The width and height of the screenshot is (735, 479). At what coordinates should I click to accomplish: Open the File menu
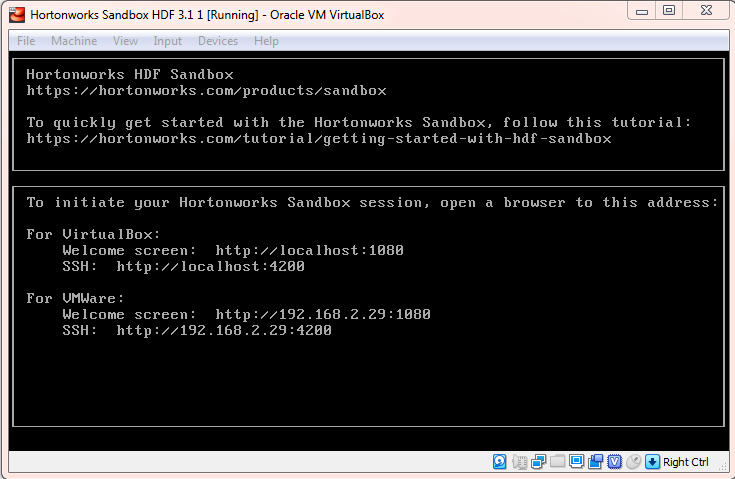point(26,41)
